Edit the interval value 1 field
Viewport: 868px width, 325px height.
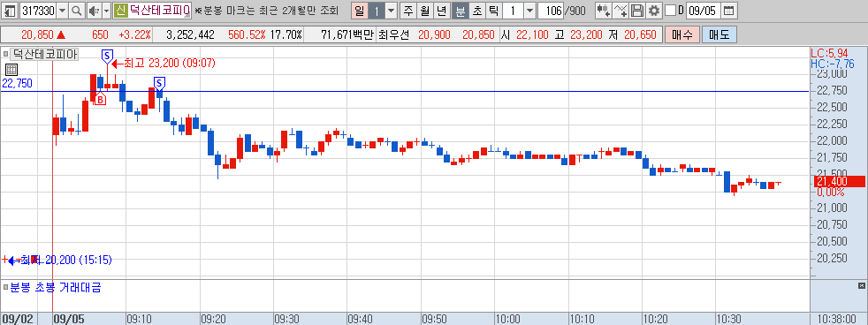pos(513,11)
